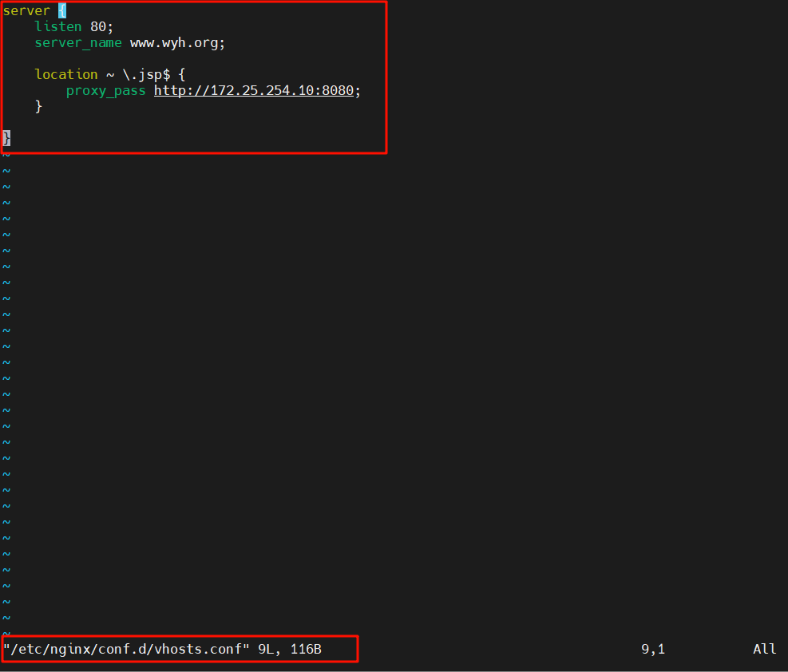
Task: Click the URL http://172.25.254.10:8080
Action: (x=254, y=90)
